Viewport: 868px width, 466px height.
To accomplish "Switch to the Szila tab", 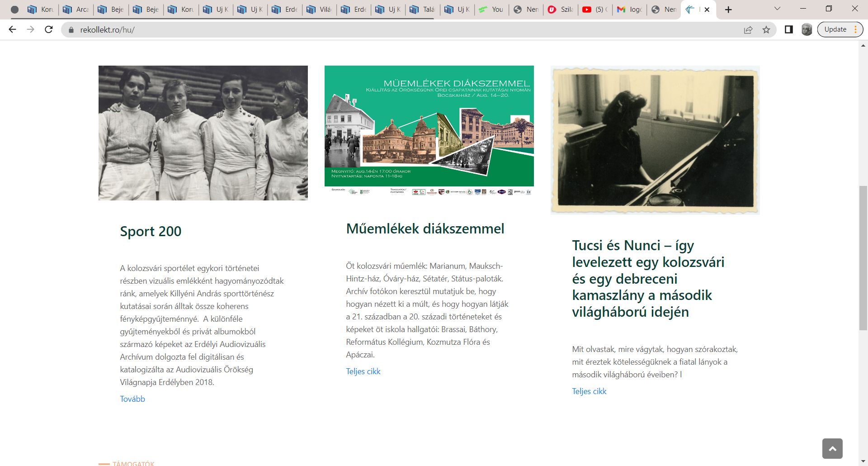I will point(561,10).
